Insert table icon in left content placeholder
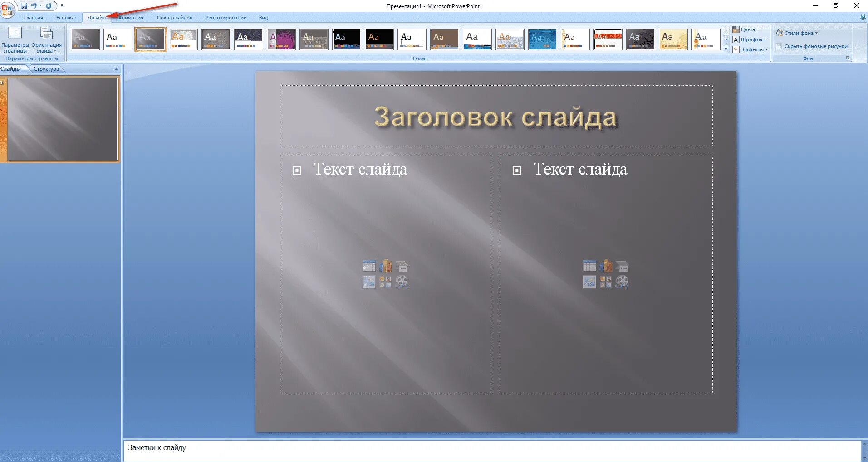868x462 pixels. [x=369, y=266]
